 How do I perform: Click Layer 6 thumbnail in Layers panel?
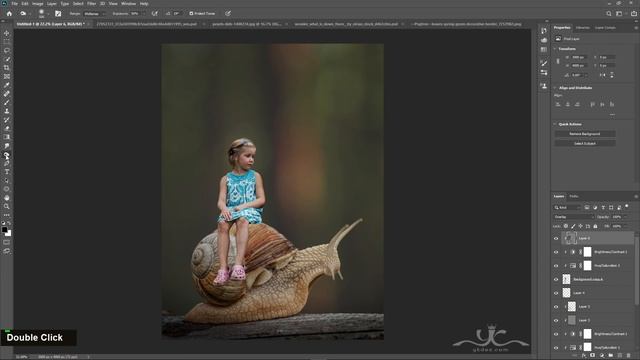coord(570,238)
